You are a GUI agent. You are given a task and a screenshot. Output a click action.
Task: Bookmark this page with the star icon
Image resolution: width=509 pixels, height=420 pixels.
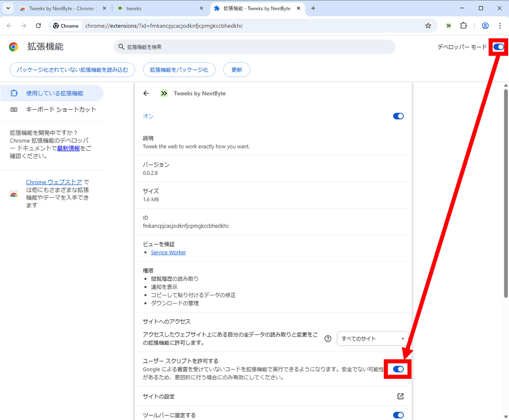coord(428,26)
